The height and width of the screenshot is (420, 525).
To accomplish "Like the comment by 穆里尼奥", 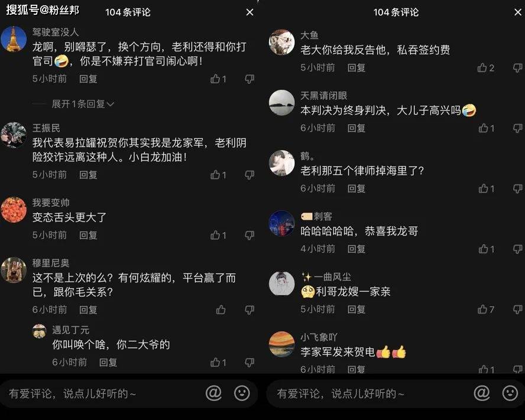I will [x=221, y=310].
